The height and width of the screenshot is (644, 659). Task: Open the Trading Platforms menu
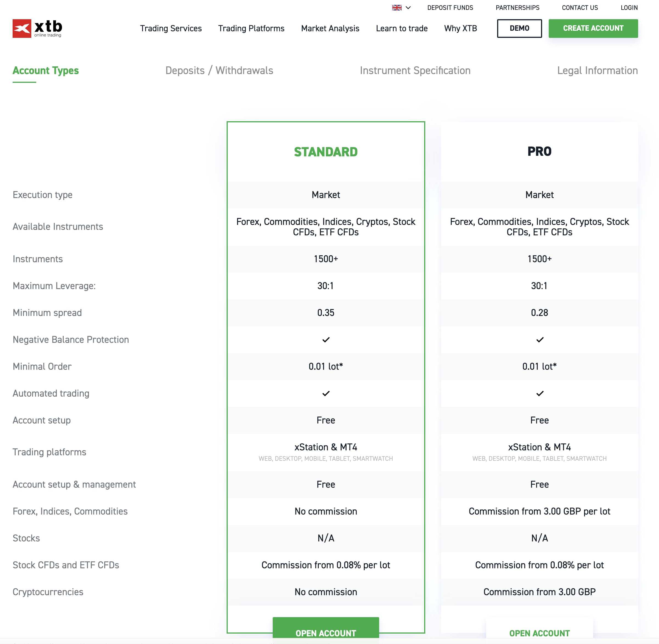pos(251,29)
